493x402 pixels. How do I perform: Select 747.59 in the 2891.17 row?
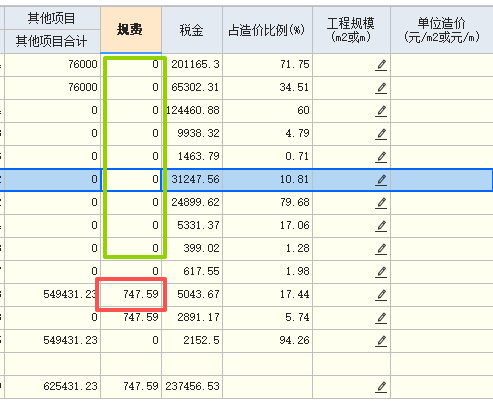pos(131,318)
